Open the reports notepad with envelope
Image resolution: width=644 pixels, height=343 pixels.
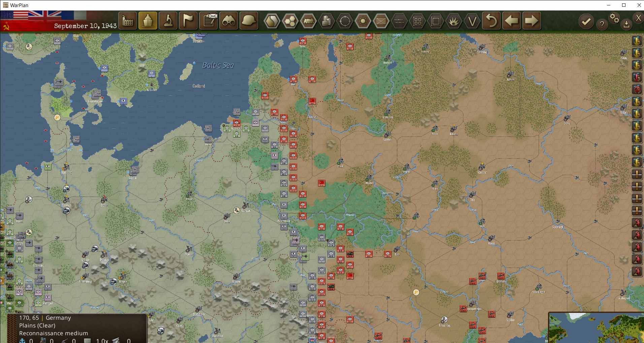[x=208, y=21]
